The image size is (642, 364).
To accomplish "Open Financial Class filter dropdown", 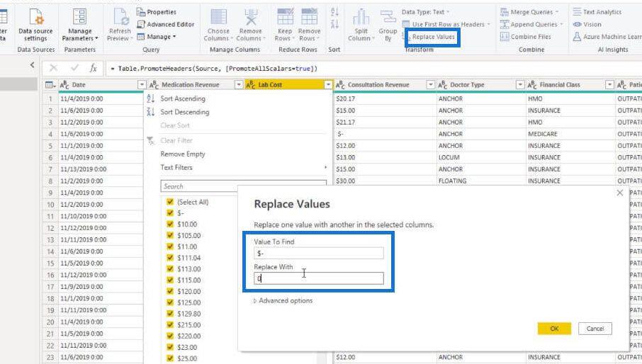I will (609, 85).
